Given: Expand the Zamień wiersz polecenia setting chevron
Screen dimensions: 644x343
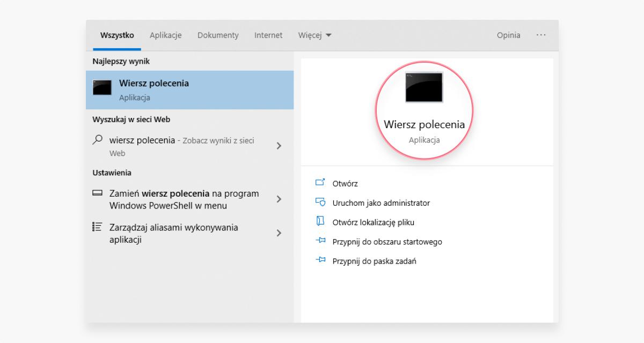Looking at the screenshot, I should (x=279, y=199).
